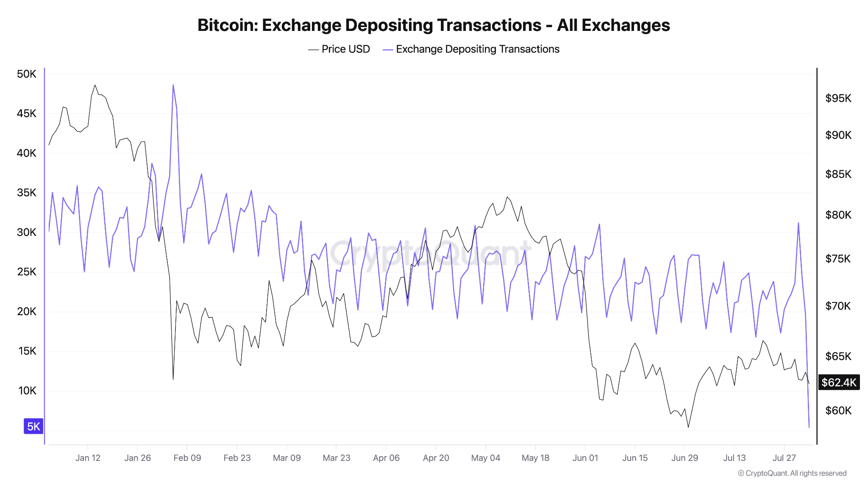Screen dimensions: 868x488
Task: Click the $60K right axis label
Action: [838, 410]
